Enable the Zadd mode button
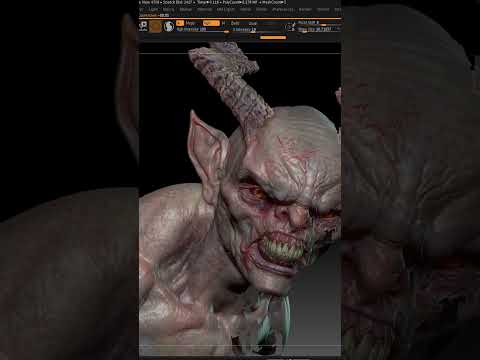The width and height of the screenshot is (480, 360). click(235, 23)
